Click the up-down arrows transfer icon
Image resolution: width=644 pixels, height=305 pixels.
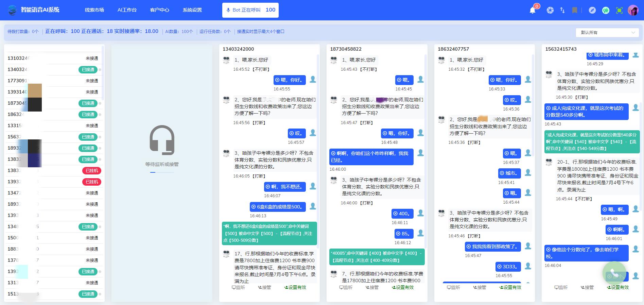(562, 10)
